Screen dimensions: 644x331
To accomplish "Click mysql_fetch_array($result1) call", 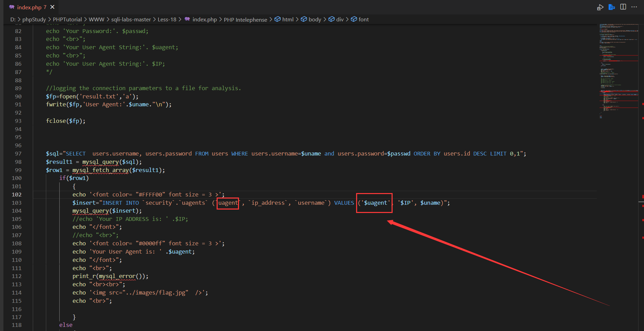I will pyautogui.click(x=117, y=170).
